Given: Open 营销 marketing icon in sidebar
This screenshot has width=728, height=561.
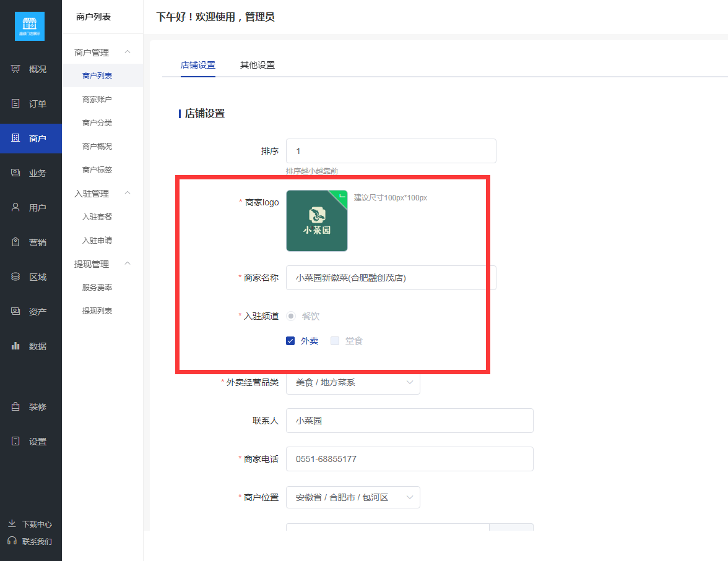Looking at the screenshot, I should point(15,242).
